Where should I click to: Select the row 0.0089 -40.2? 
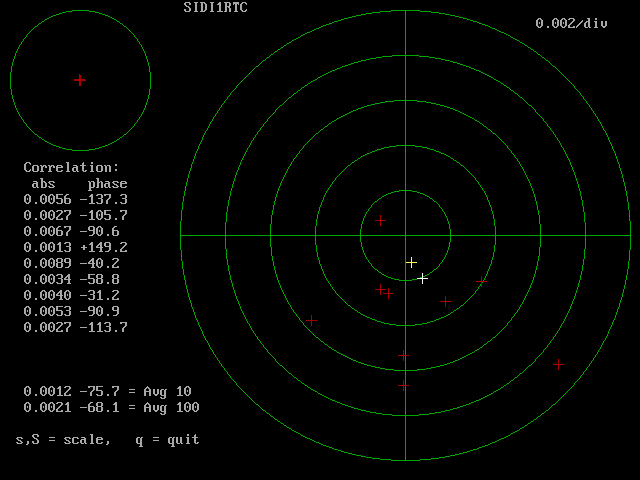tap(71, 263)
